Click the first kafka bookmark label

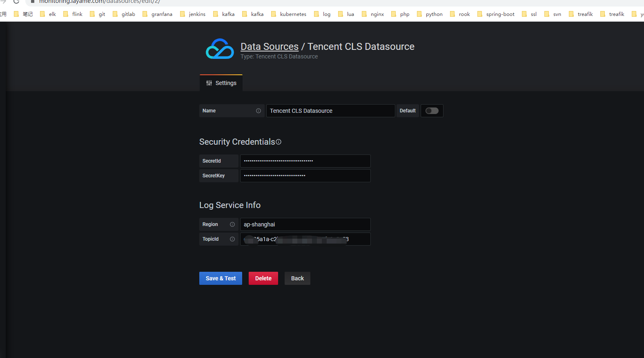(228, 14)
